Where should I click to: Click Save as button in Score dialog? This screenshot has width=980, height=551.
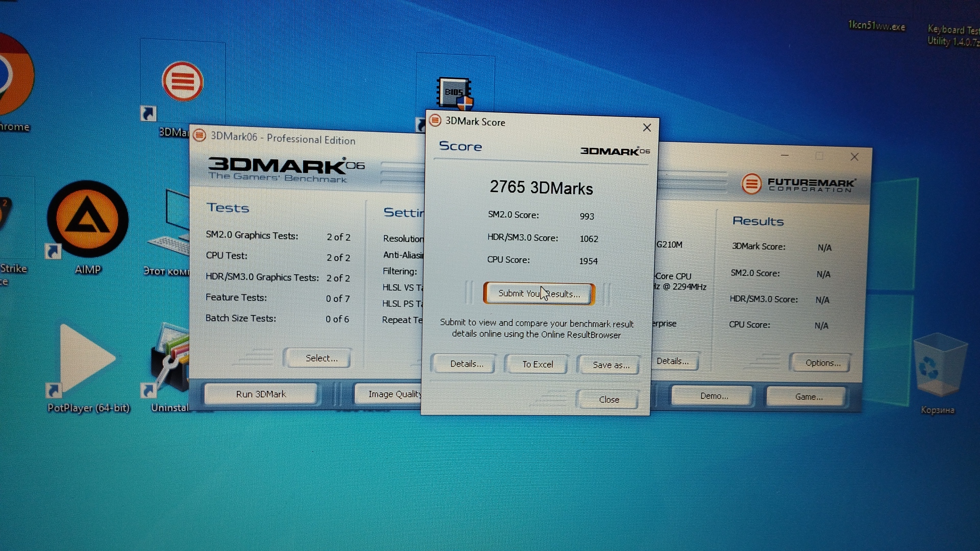(610, 365)
